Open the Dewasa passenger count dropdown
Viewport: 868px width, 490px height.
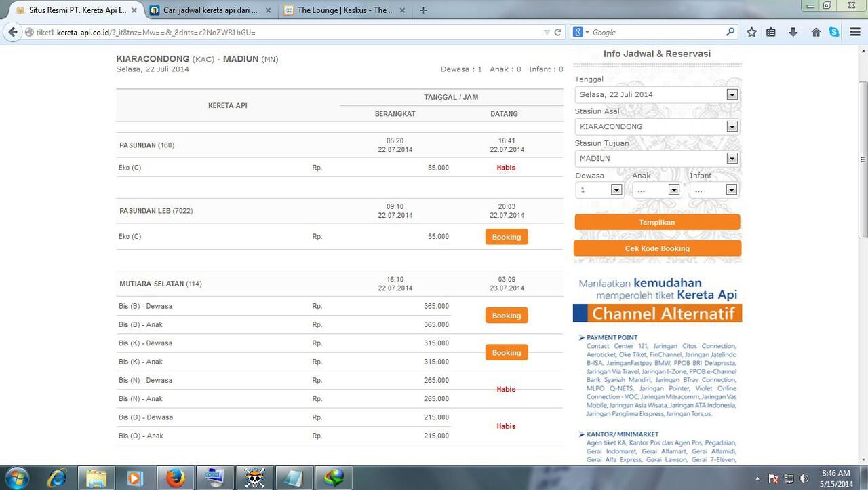point(616,190)
